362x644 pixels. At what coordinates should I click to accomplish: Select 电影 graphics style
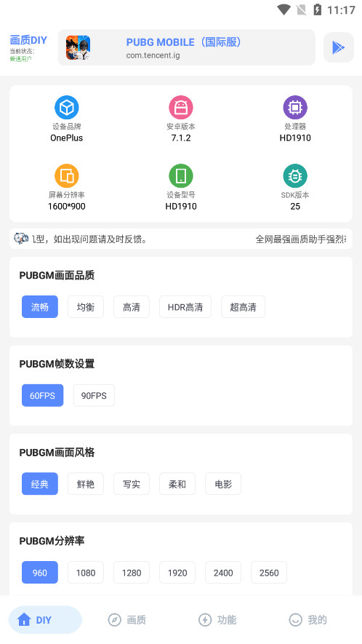coord(223,484)
